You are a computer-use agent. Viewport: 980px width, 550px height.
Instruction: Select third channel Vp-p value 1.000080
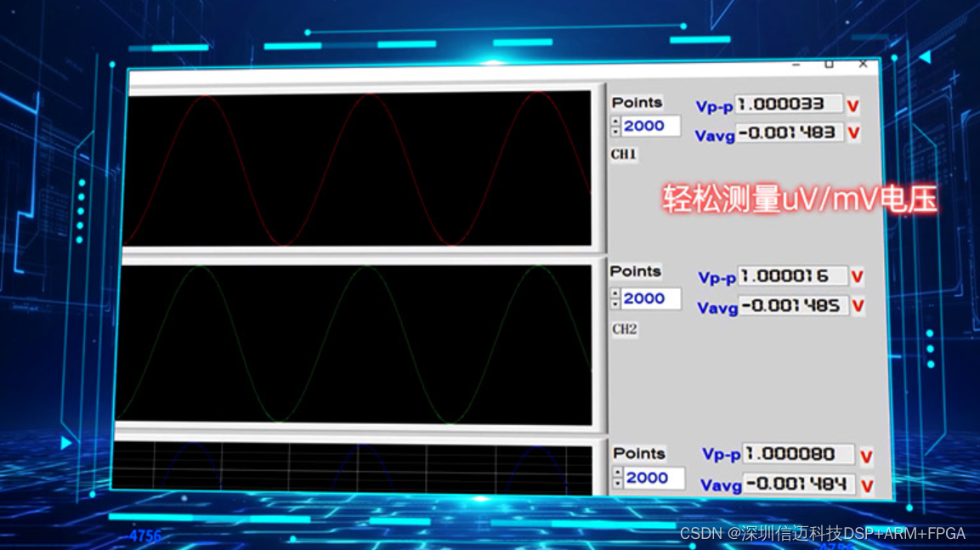[x=798, y=455]
